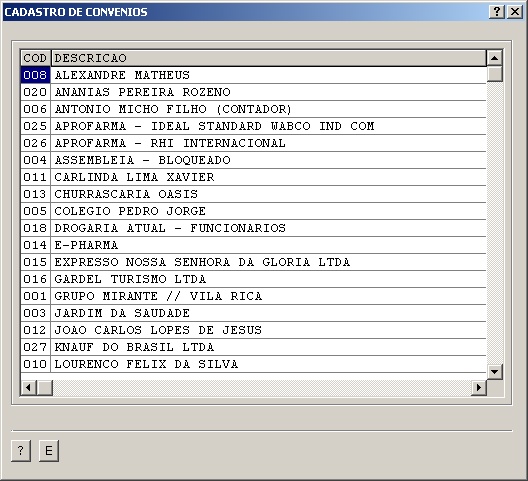Click code cell 013

[35, 194]
